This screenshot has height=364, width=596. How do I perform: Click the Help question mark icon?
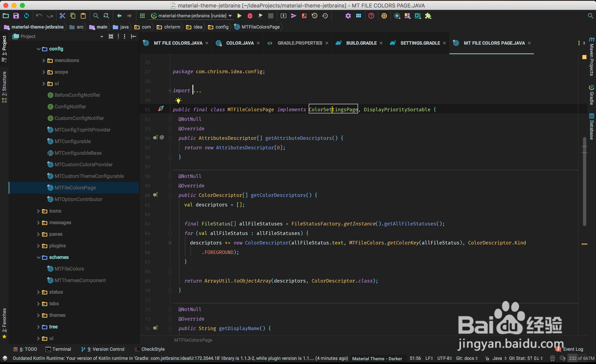371,16
